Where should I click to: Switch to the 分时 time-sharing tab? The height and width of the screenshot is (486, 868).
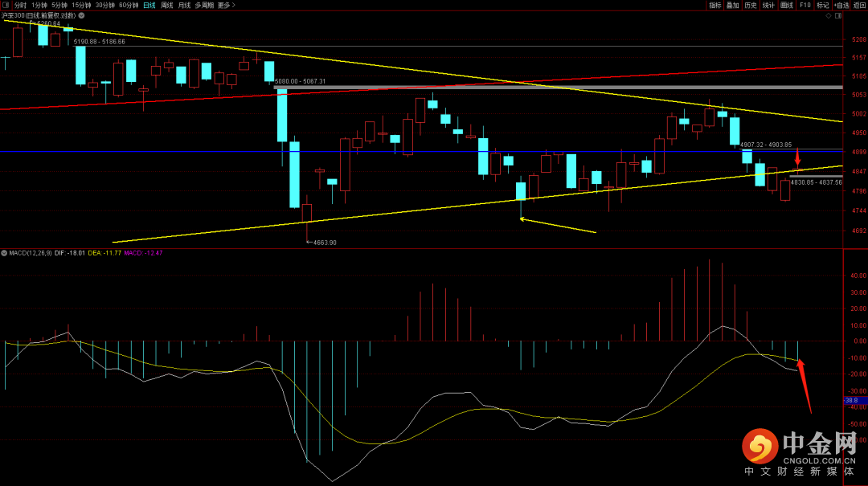pos(20,5)
